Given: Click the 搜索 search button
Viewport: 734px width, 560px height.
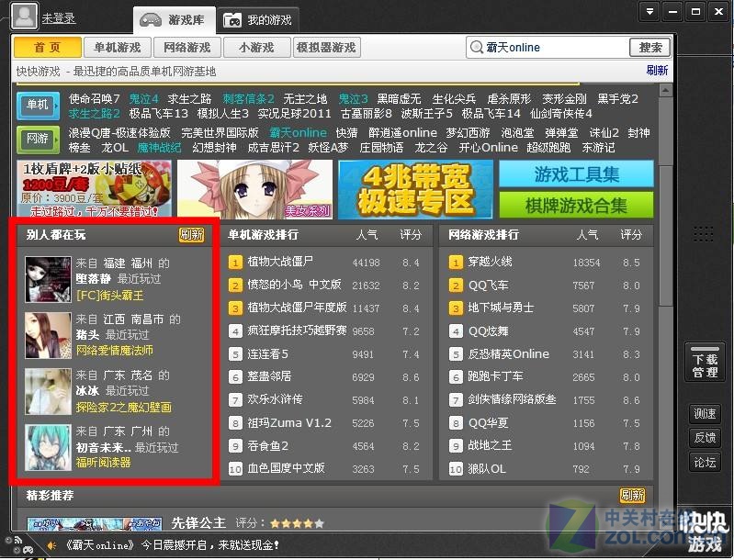Looking at the screenshot, I should point(649,47).
